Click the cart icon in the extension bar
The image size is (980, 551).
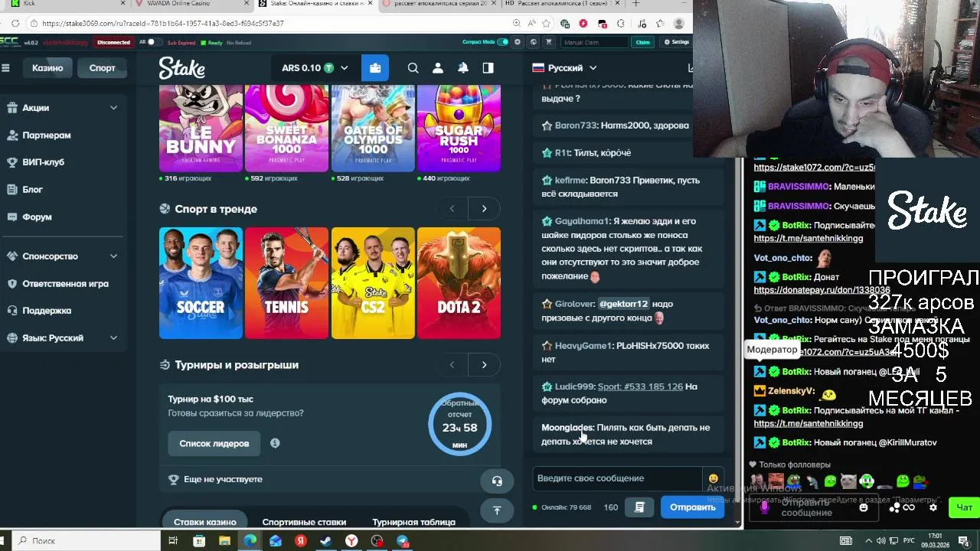click(548, 42)
